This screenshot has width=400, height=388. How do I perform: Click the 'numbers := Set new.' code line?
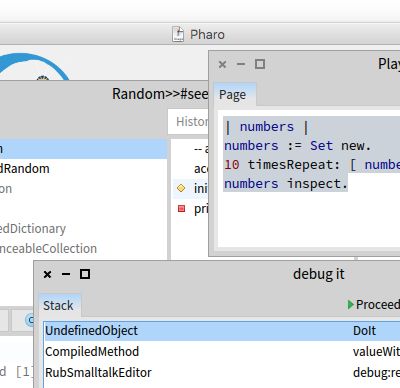tap(297, 146)
